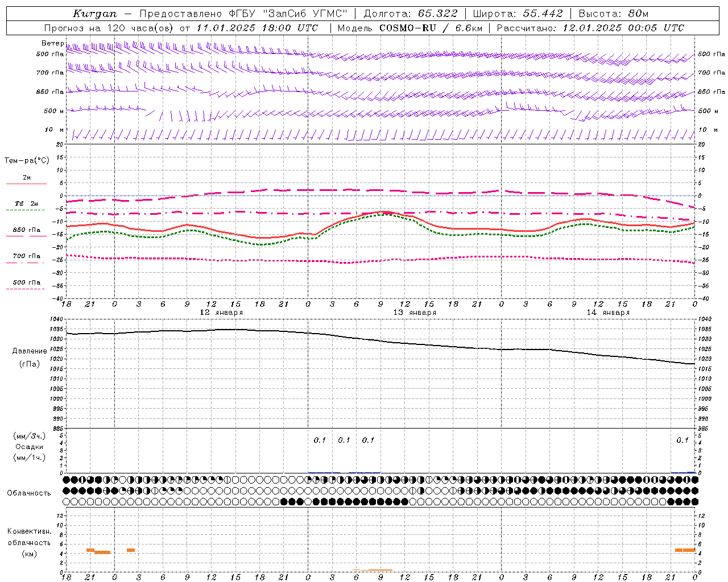This screenshot has height=582, width=728.
Task: Click the green dashed Td 2м legend line
Action: [x=25, y=210]
